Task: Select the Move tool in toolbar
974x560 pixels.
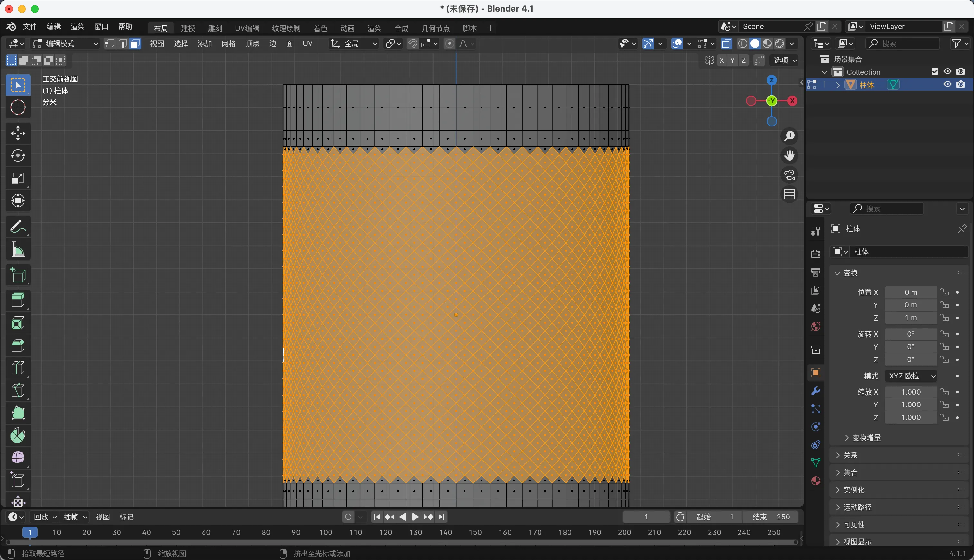Action: (18, 133)
